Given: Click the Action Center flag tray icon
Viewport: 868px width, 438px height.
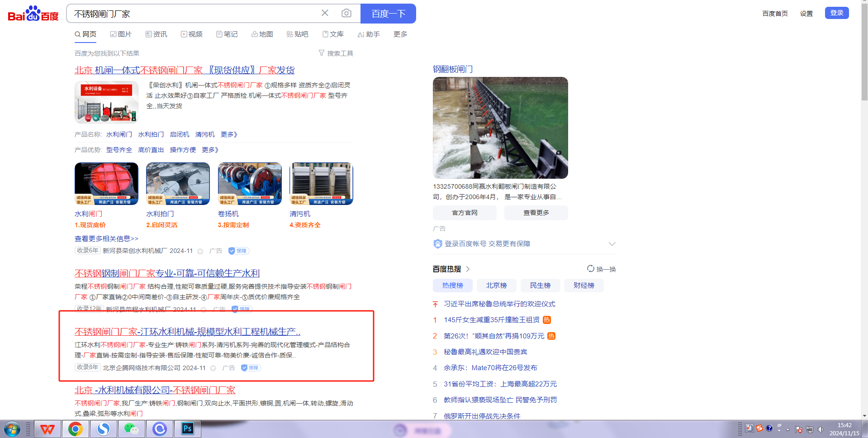Looking at the screenshot, I should pyautogui.click(x=799, y=429).
